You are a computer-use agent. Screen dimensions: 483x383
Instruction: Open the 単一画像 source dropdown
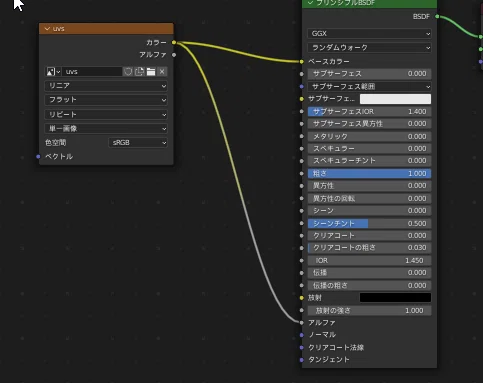click(106, 129)
